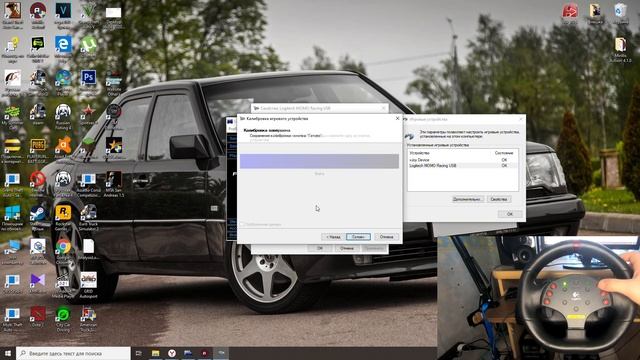
Task: Select the vJoy Device row
Action: 462,160
